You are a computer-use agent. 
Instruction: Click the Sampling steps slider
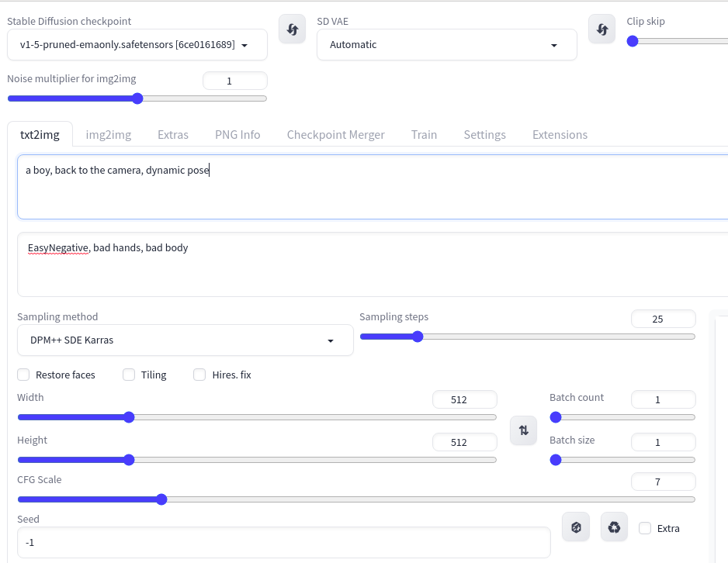click(x=528, y=337)
